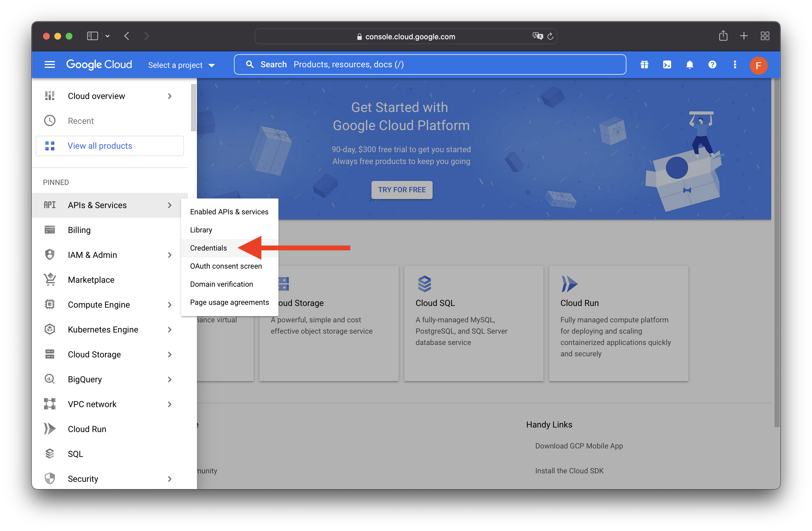
Task: Follow the Download GCP Mobile App link
Action: click(579, 446)
